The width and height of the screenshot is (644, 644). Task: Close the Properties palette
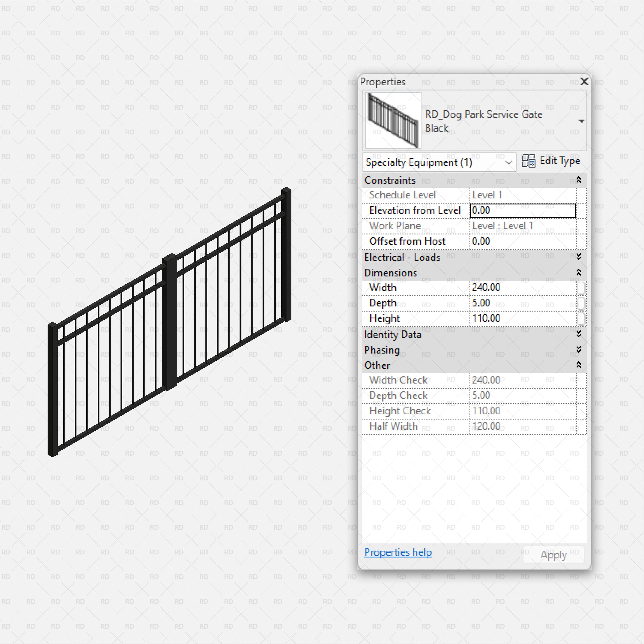click(584, 82)
